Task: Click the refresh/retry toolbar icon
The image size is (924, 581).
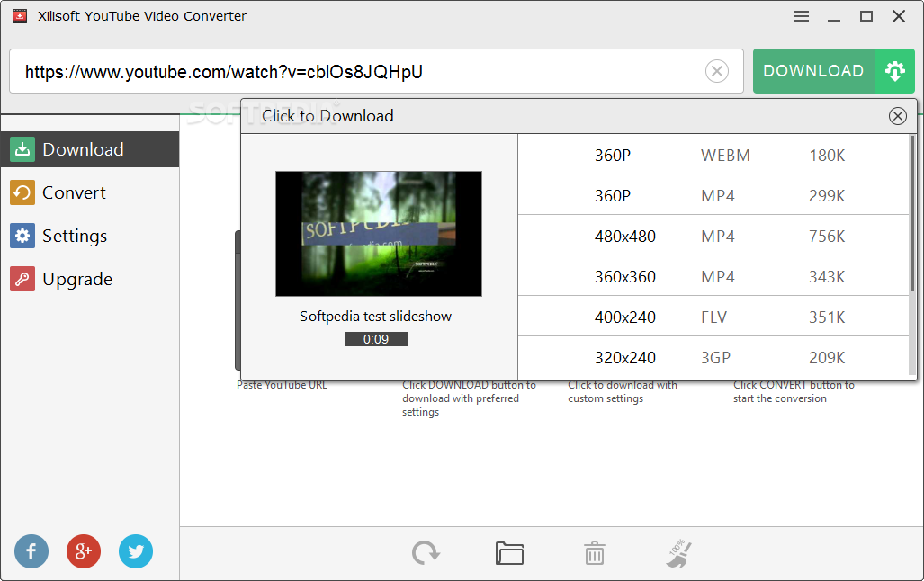Action: click(x=426, y=553)
